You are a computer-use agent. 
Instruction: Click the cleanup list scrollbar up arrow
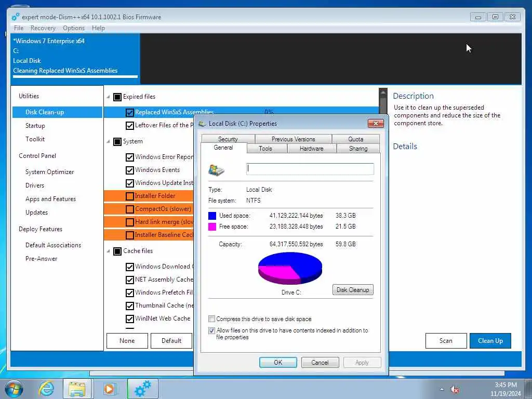(x=383, y=92)
